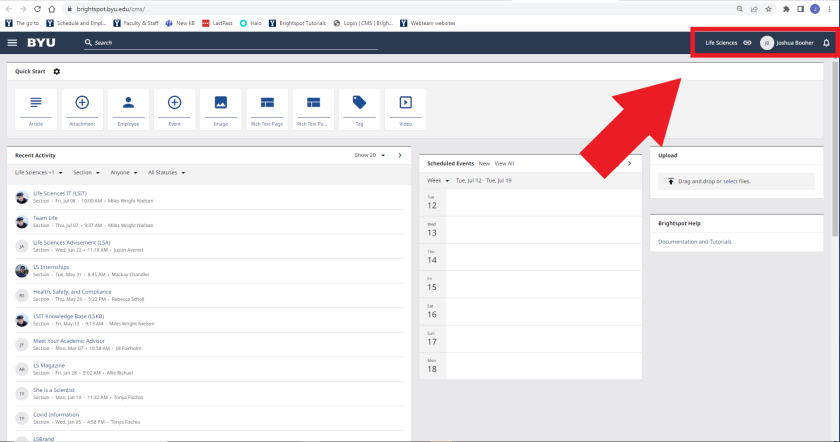This screenshot has width=840, height=442.
Task: Create a new Attachment from Quick Start
Action: pos(82,108)
